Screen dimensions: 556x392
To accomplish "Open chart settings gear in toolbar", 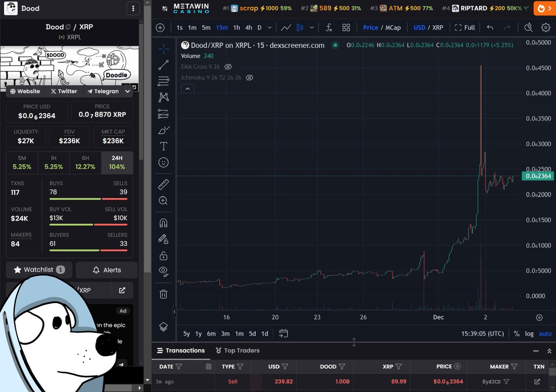I will pos(545,28).
